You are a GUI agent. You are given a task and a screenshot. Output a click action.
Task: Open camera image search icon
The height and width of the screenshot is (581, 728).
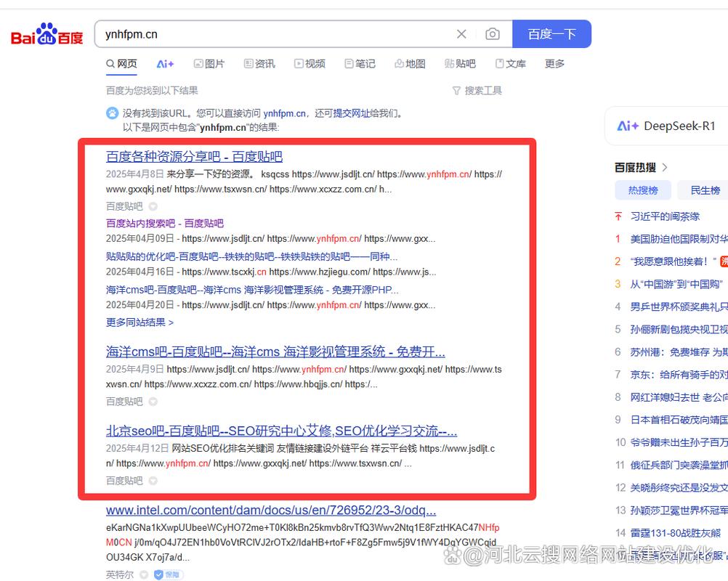click(492, 34)
